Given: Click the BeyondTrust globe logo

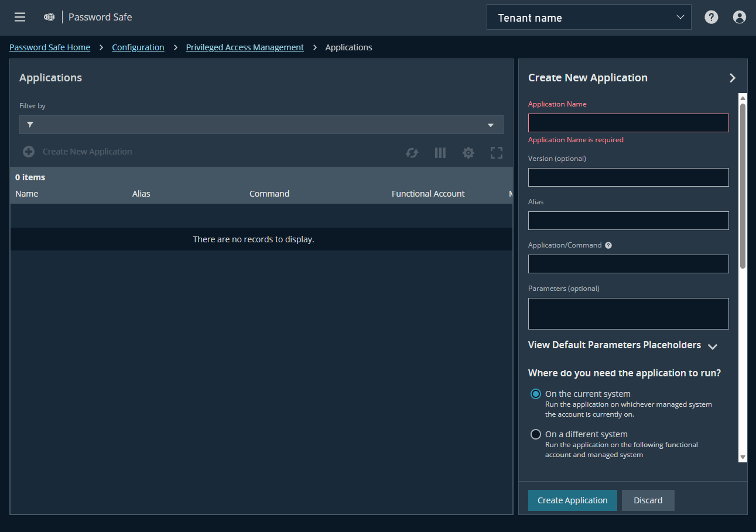Looking at the screenshot, I should [x=49, y=17].
